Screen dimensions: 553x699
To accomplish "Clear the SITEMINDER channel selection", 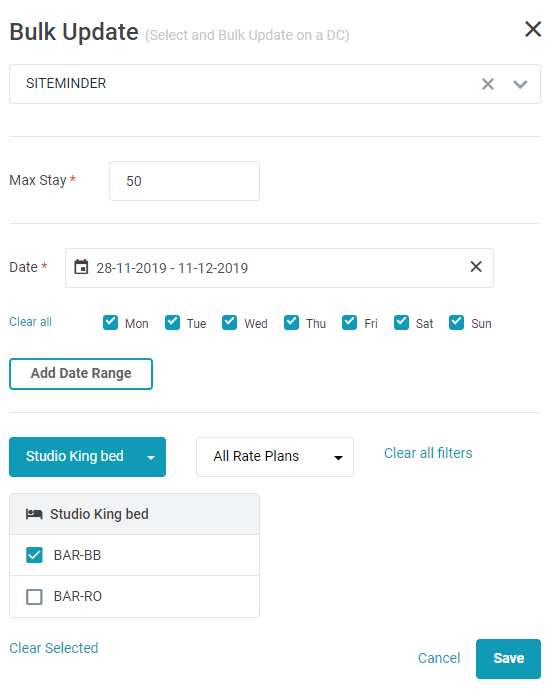I will [488, 84].
